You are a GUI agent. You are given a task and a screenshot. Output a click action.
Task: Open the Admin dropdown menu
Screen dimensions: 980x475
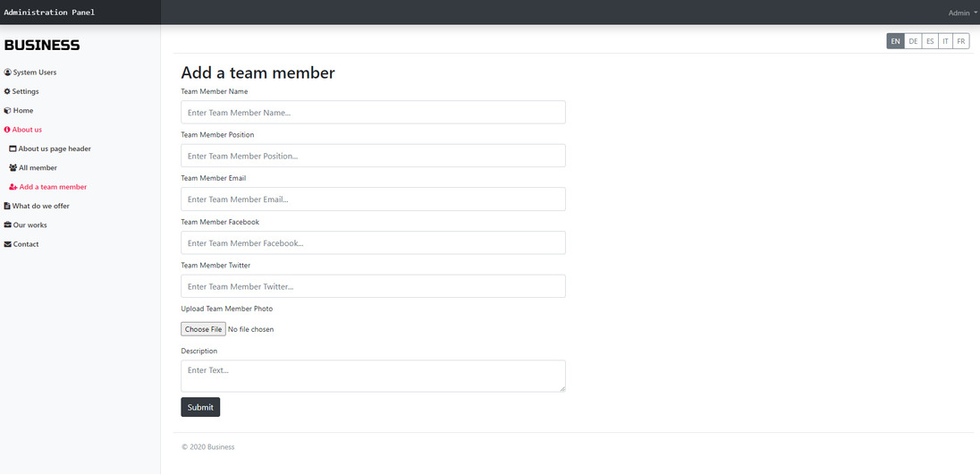point(962,13)
